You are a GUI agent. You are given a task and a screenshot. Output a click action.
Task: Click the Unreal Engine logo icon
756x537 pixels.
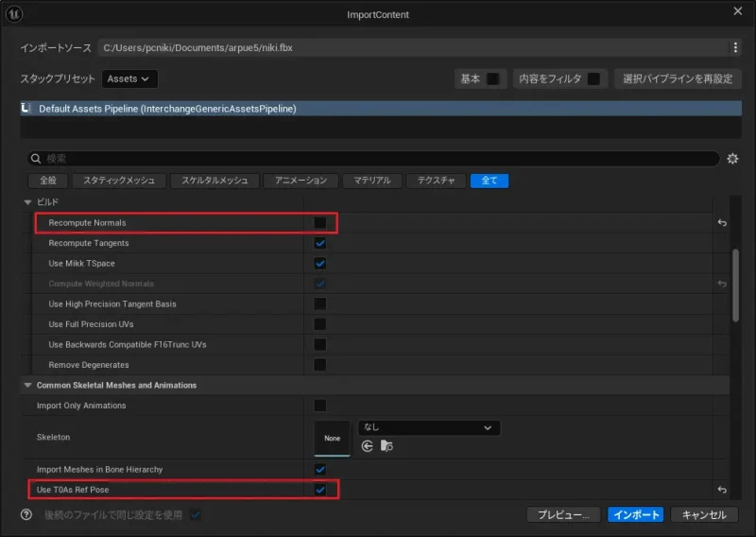coord(13,14)
